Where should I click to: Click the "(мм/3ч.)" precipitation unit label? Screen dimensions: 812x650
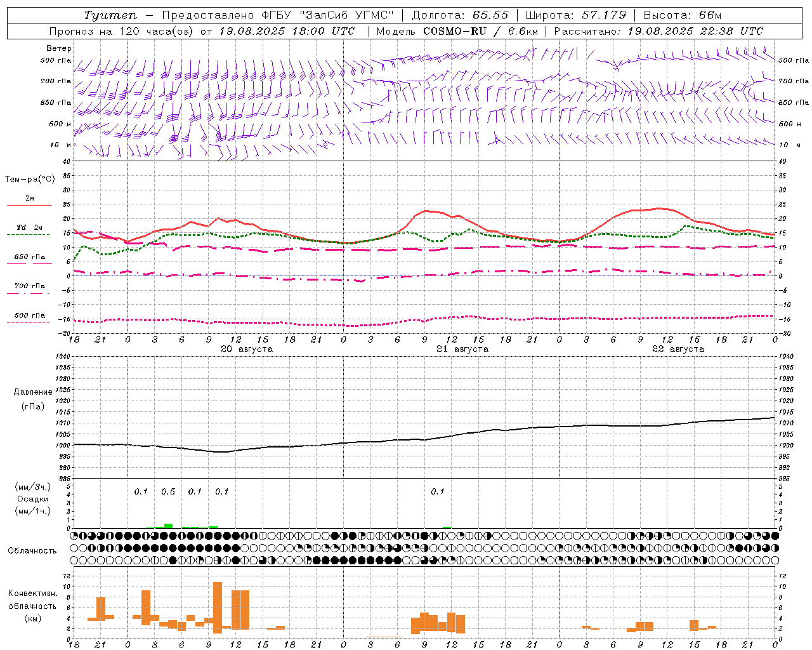pos(33,487)
